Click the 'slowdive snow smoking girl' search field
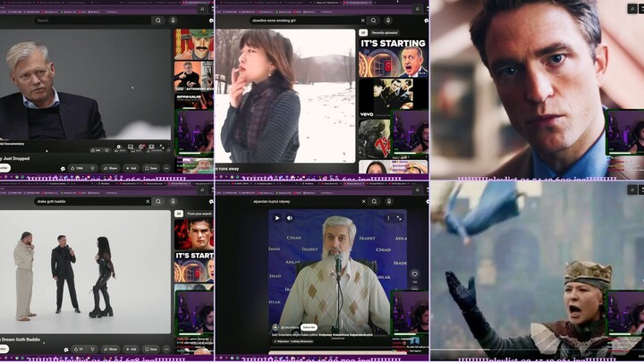Image resolution: width=644 pixels, height=362 pixels. tap(303, 20)
